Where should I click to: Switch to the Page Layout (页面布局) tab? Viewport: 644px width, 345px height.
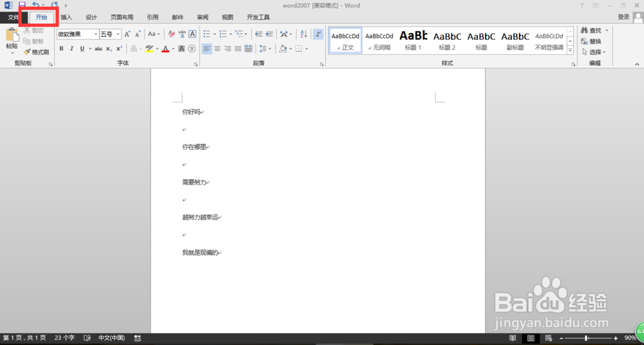point(122,17)
